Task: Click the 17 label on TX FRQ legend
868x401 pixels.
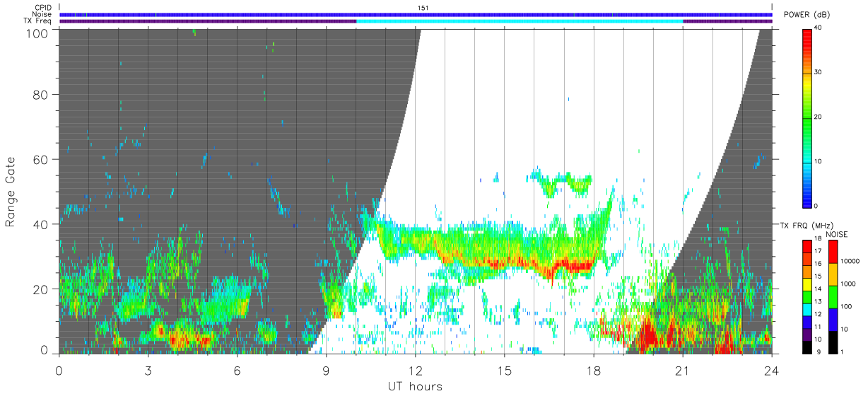Action: click(818, 251)
